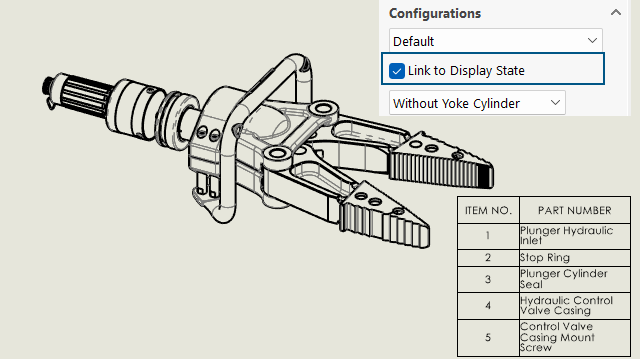Toggle the Link to Display State checkbox
Viewport: 640px width, 360px height.
click(397, 71)
